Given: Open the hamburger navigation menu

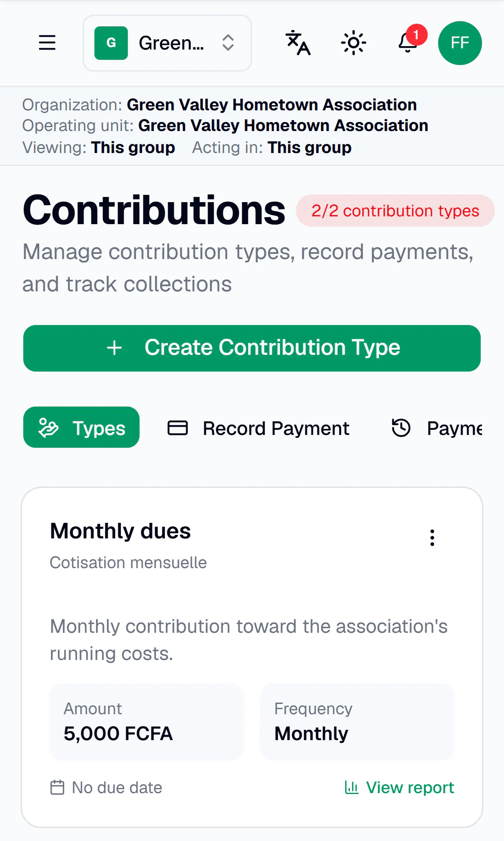Looking at the screenshot, I should pyautogui.click(x=47, y=43).
